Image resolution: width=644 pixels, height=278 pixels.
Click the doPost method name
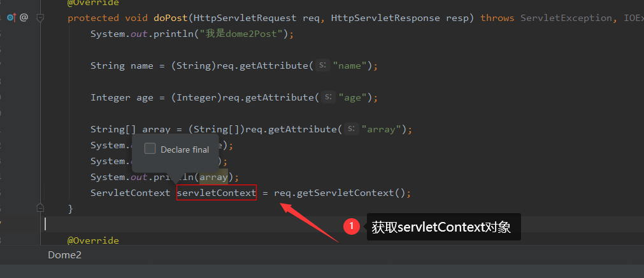click(171, 18)
